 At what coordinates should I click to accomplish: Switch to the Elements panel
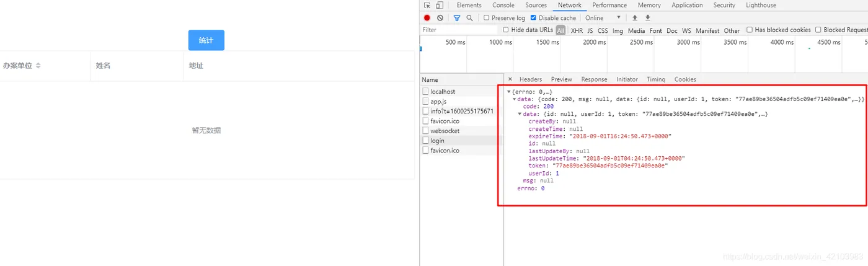coord(469,5)
